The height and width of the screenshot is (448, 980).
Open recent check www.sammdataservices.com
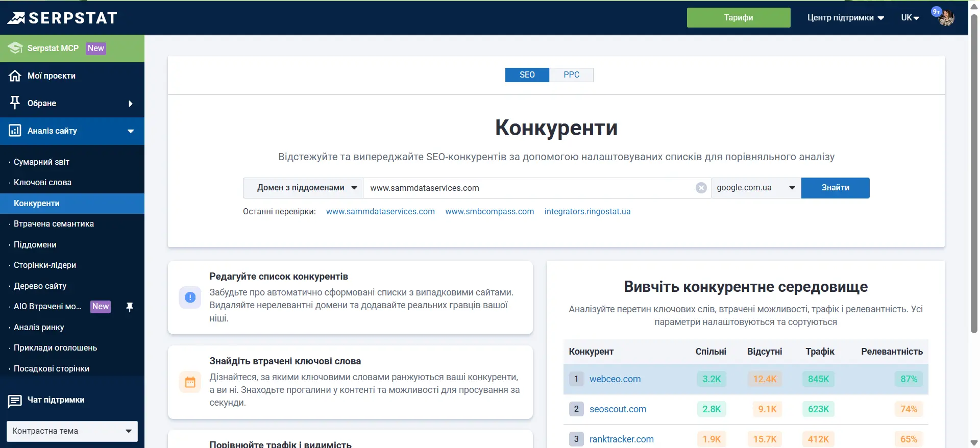380,211
